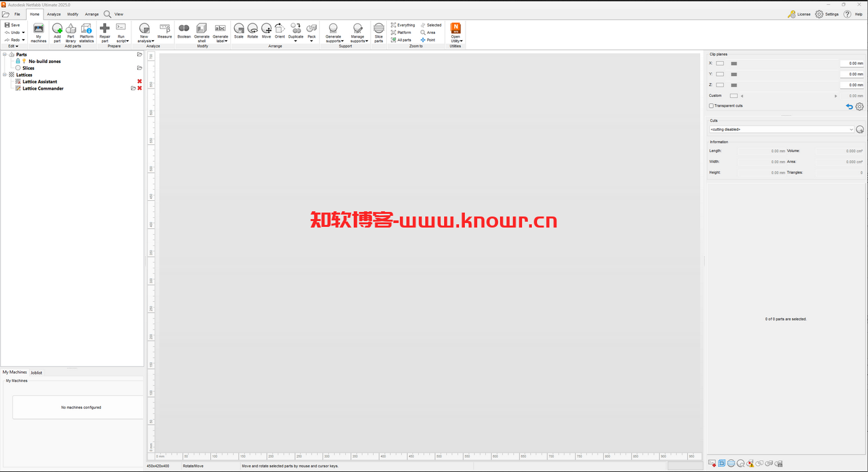Click the search magnifier in ribbon tabs

click(107, 14)
